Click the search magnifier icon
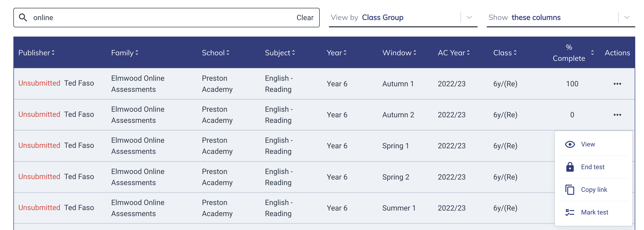The image size is (644, 230). pyautogui.click(x=23, y=17)
